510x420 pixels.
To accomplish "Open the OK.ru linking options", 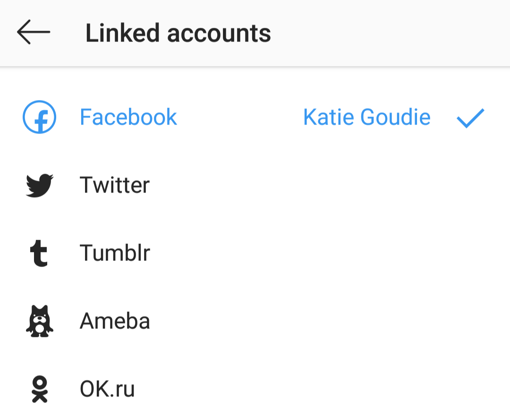I will point(106,388).
